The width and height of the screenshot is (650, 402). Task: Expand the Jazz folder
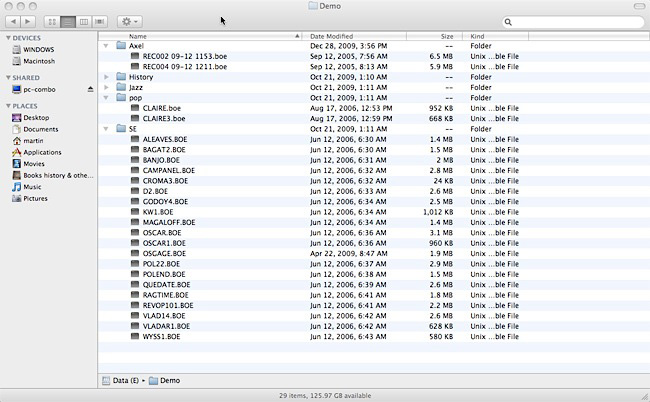[x=107, y=87]
